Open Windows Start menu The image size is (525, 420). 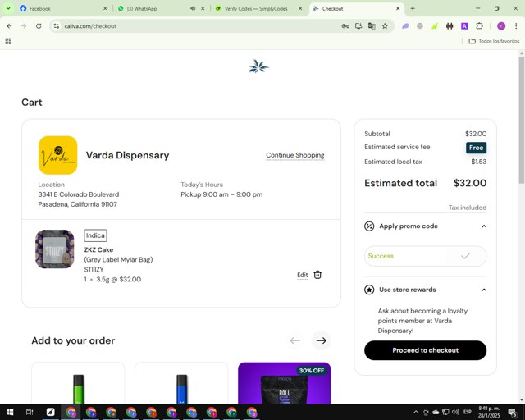pyautogui.click(x=10, y=412)
